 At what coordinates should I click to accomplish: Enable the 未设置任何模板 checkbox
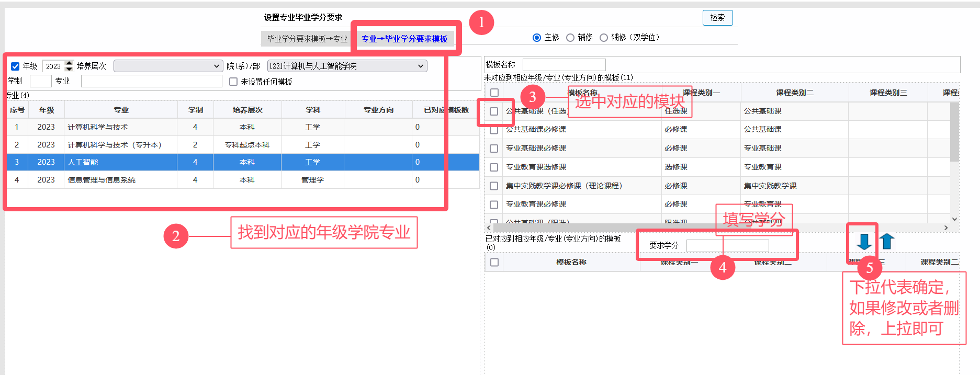point(233,82)
